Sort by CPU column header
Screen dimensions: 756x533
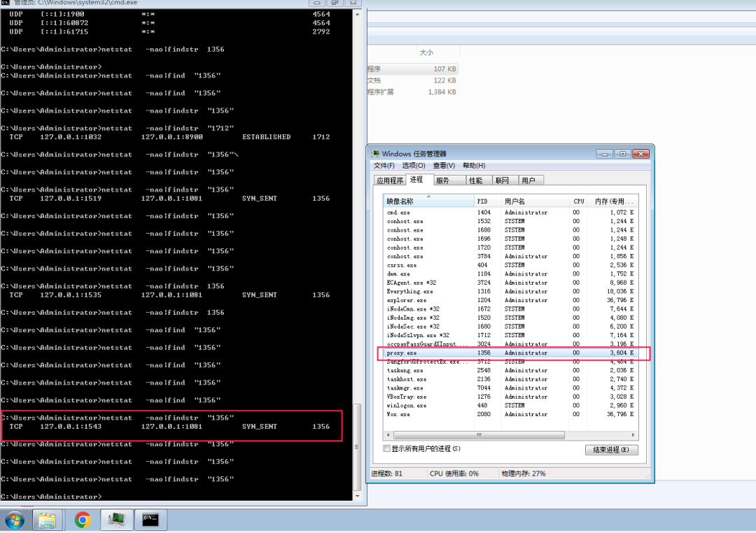tap(580, 201)
